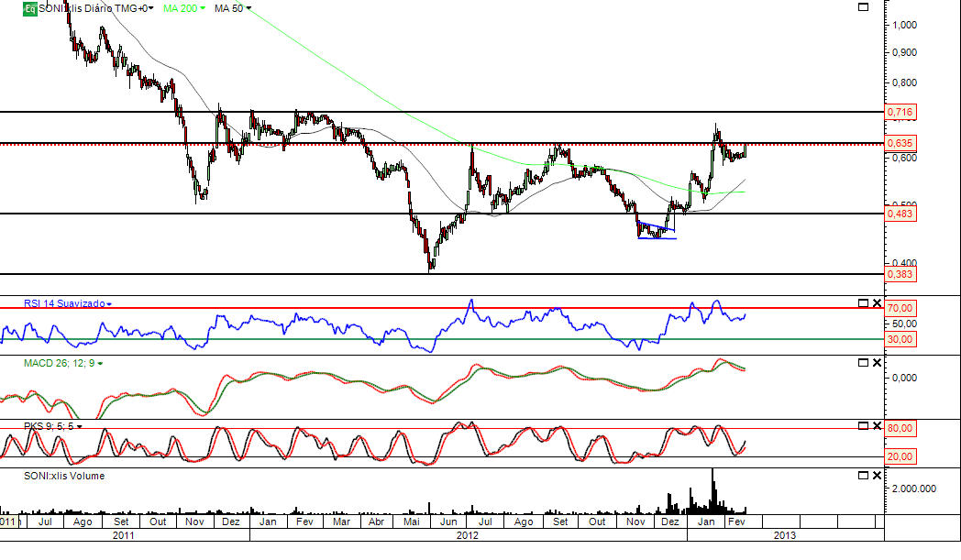Image resolution: width=961 pixels, height=560 pixels.
Task: Click the minimize box icon on the PKS panel
Action: click(x=861, y=423)
